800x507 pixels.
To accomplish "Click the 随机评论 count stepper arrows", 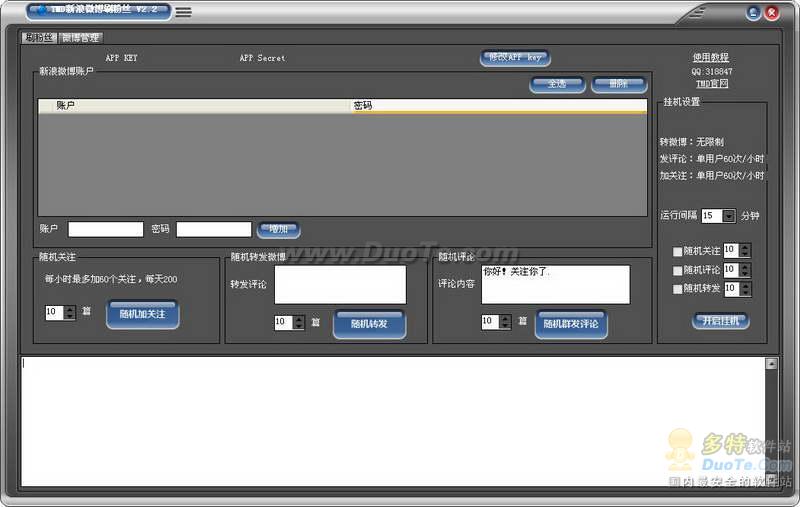I will click(x=505, y=321).
